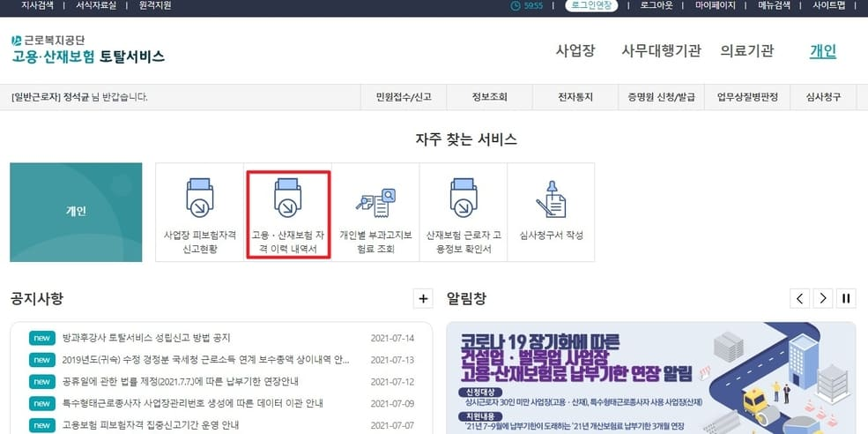Click the date 2021-07-09
The image size is (868, 434).
[392, 403]
